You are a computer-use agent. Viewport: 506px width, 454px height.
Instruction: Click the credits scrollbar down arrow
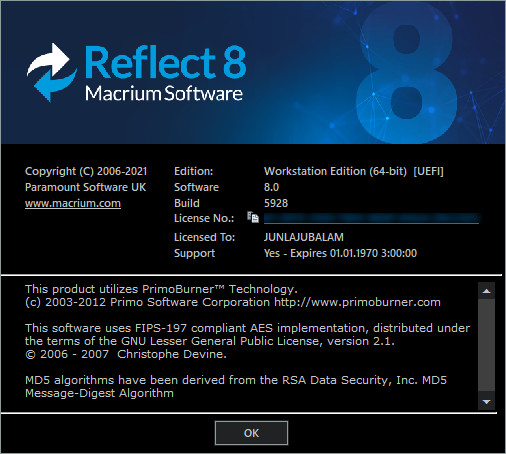tap(486, 402)
